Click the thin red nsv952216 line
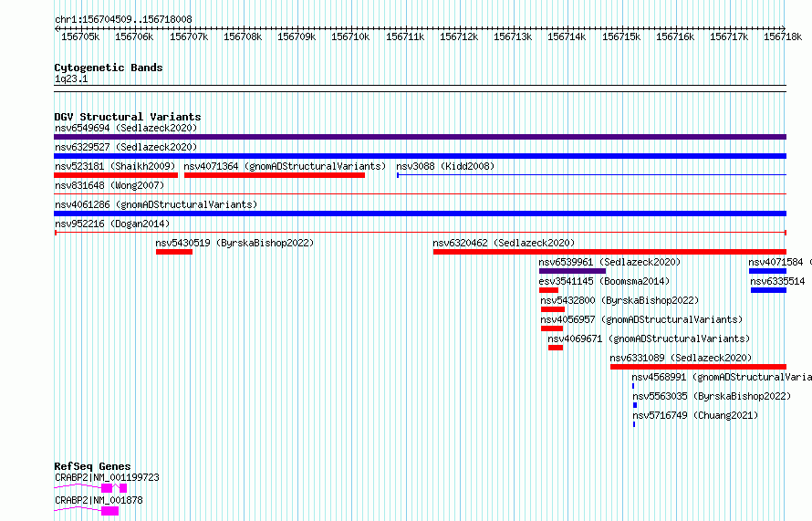 [x=420, y=233]
